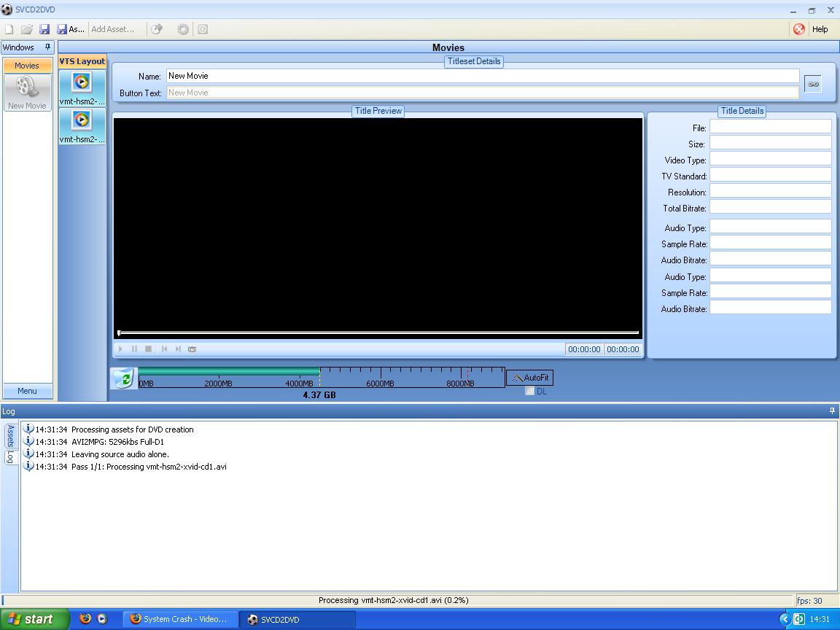Image resolution: width=840 pixels, height=630 pixels.
Task: Skip to previous chapter in preview
Action: [164, 349]
